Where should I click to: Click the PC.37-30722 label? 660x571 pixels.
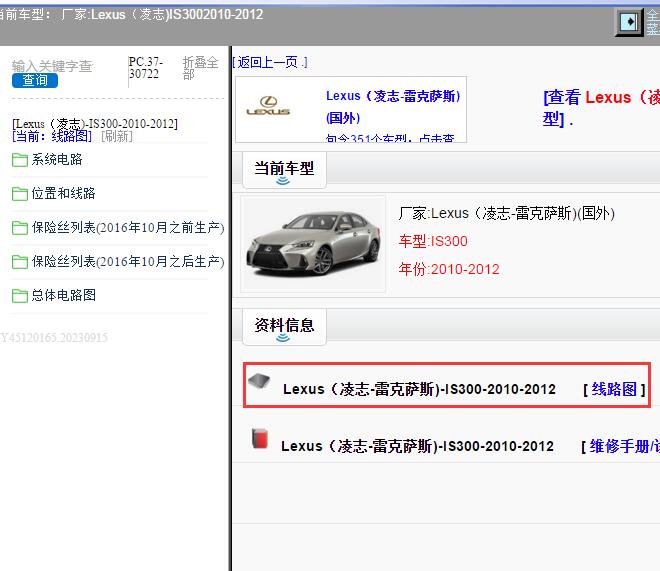tap(146, 68)
